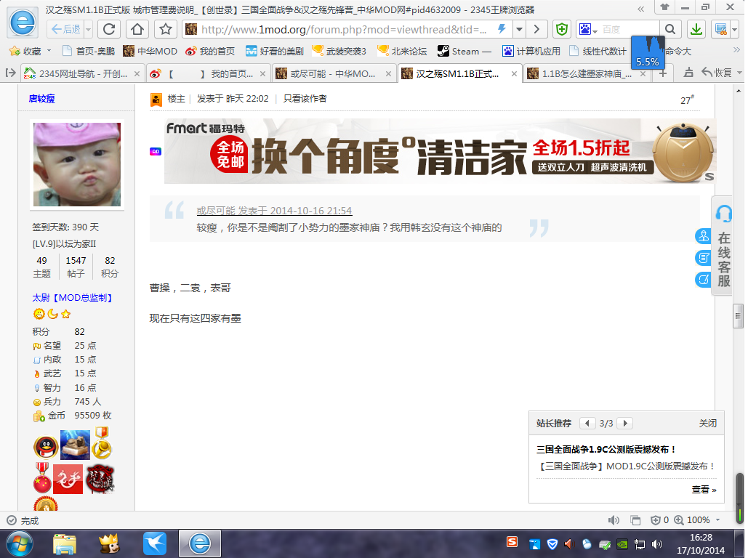
Task: Expand the 100% zoom level dropdown
Action: (x=718, y=520)
